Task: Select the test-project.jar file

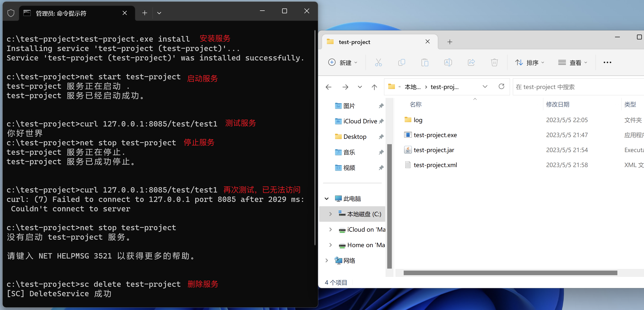Action: (434, 150)
